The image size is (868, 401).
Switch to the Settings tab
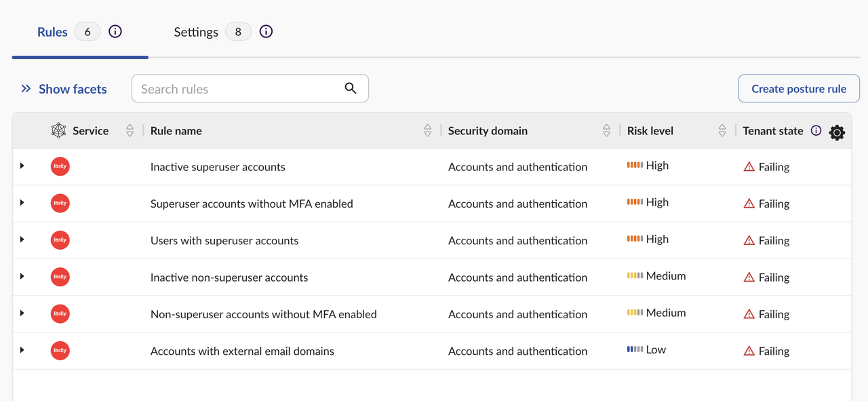196,32
